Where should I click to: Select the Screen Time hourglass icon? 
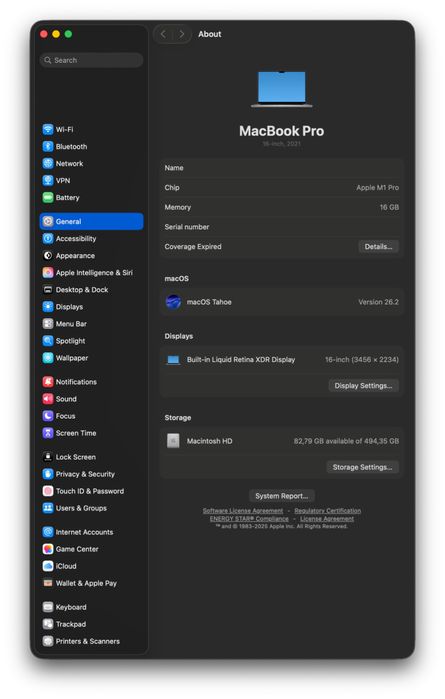point(48,433)
